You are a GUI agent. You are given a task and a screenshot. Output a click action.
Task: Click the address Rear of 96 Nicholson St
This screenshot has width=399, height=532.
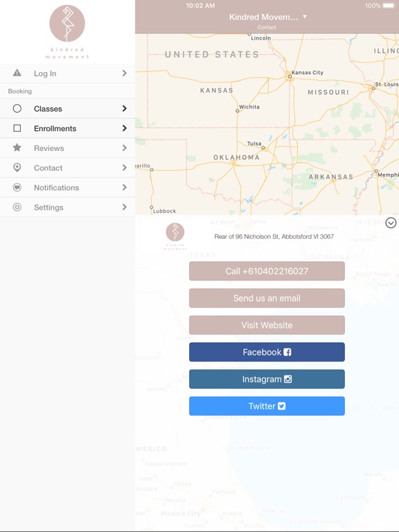274,236
